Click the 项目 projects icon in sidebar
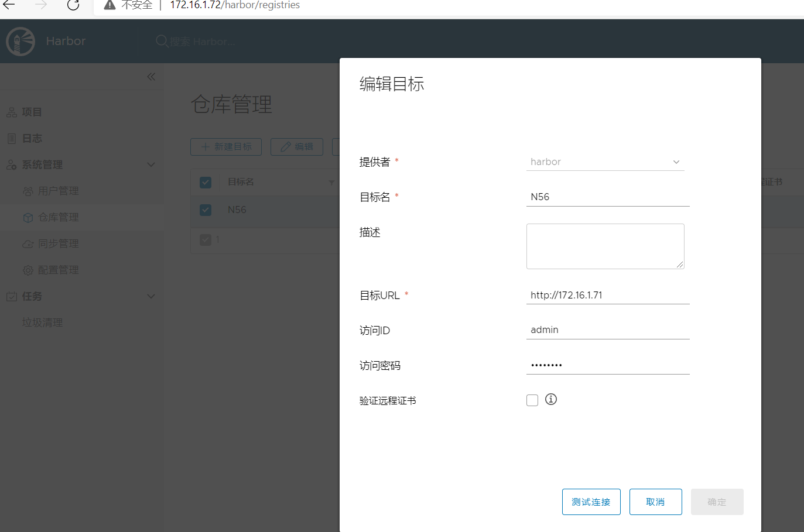 click(x=12, y=112)
